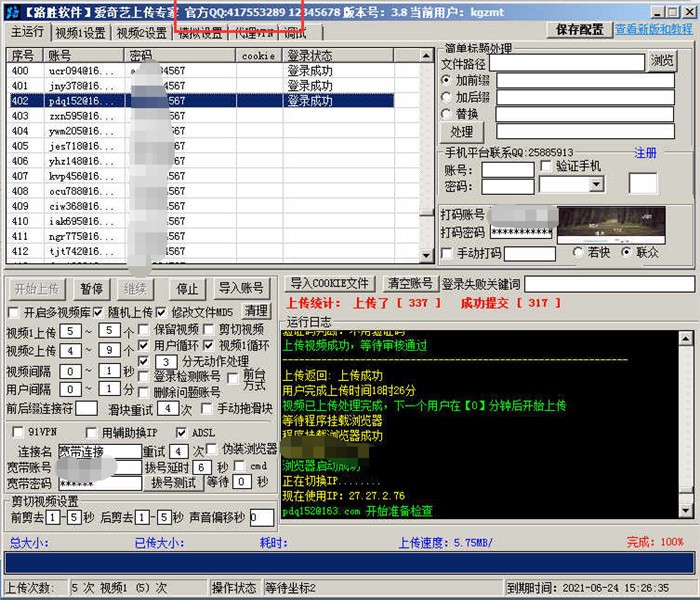The image size is (700, 600).
Task: Click the 注册 link
Action: (645, 153)
